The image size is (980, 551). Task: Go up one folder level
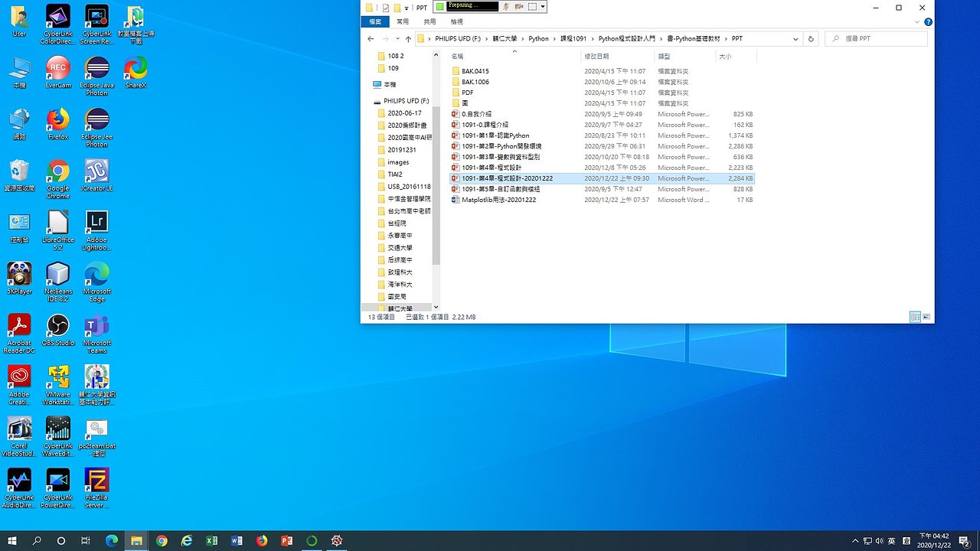point(409,38)
